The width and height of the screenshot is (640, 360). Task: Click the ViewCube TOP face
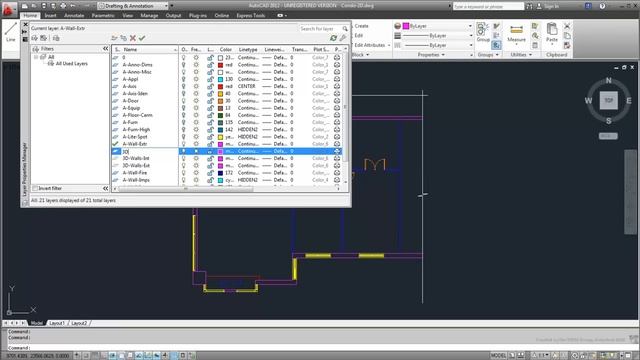[x=609, y=100]
